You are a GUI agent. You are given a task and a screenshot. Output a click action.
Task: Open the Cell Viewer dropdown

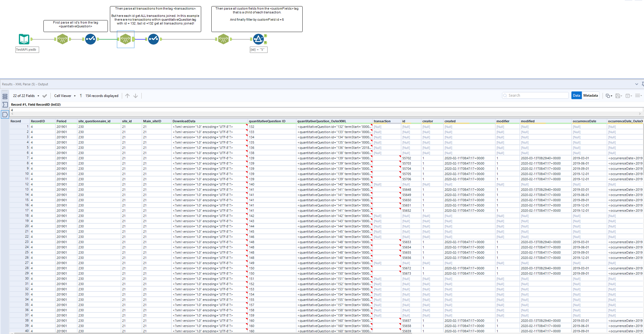[x=65, y=96]
